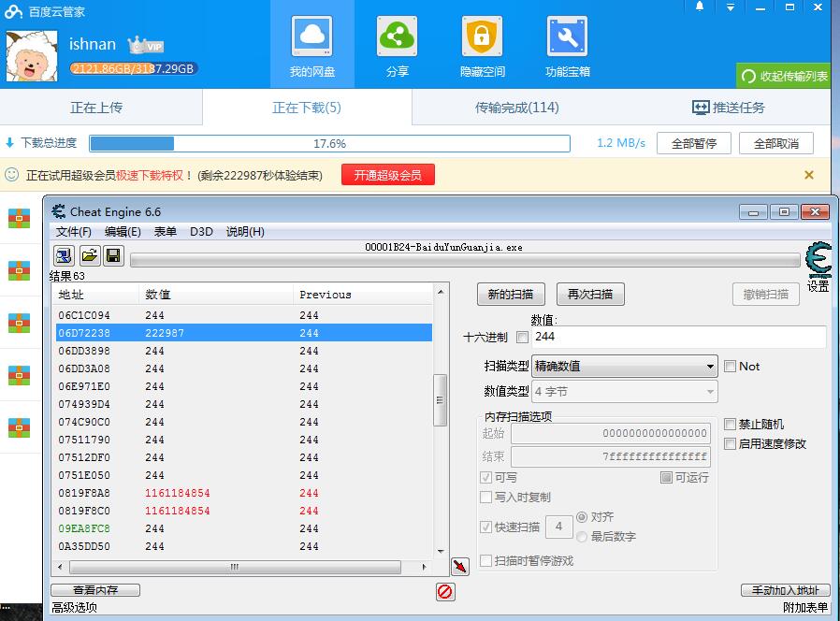Click 全部取消 button
This screenshot has height=621, width=840.
point(776,143)
